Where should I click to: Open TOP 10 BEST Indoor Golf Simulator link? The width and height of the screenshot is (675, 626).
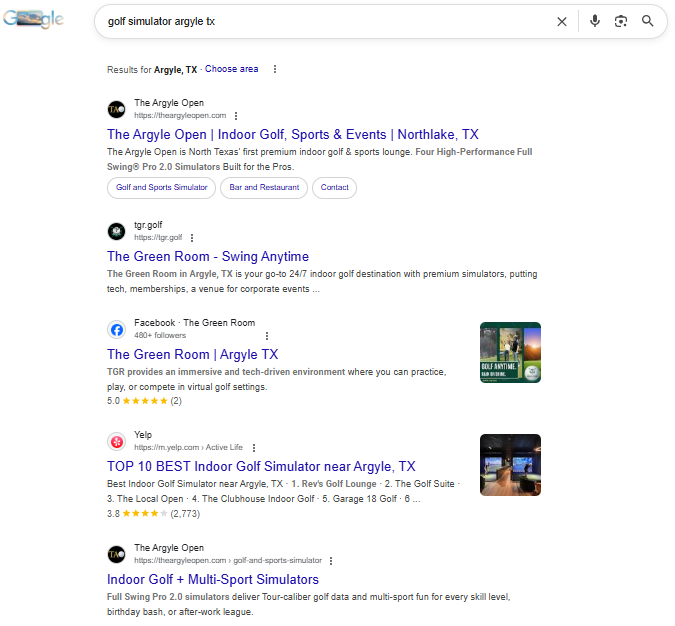[x=261, y=467]
